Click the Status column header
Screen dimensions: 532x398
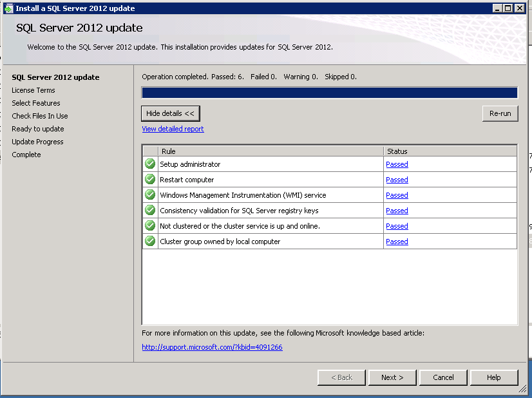click(450, 151)
